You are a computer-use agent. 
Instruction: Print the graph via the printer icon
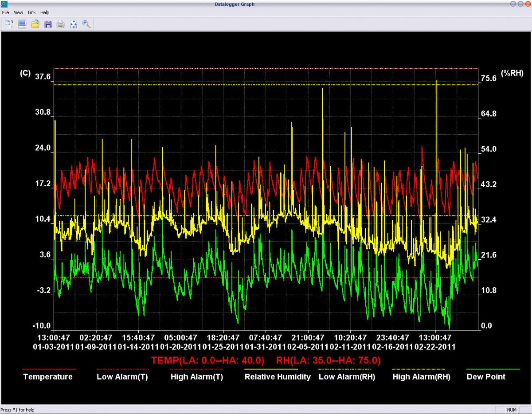(61, 24)
